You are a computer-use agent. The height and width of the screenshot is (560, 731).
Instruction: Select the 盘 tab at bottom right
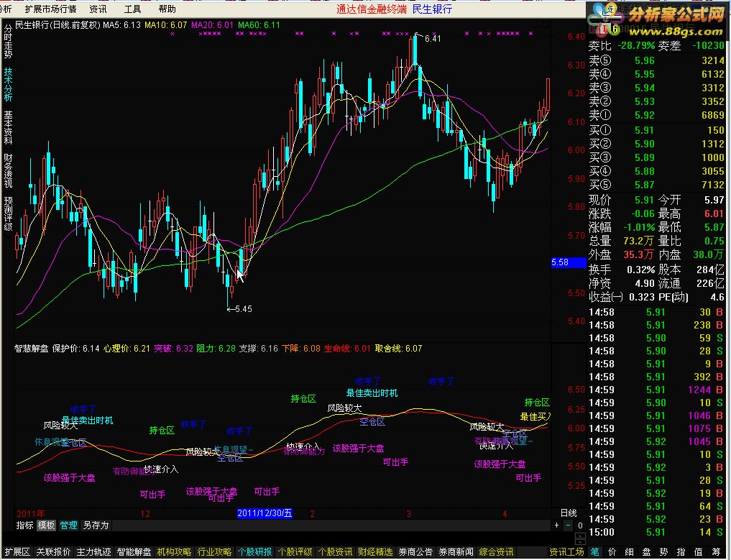[x=647, y=552]
